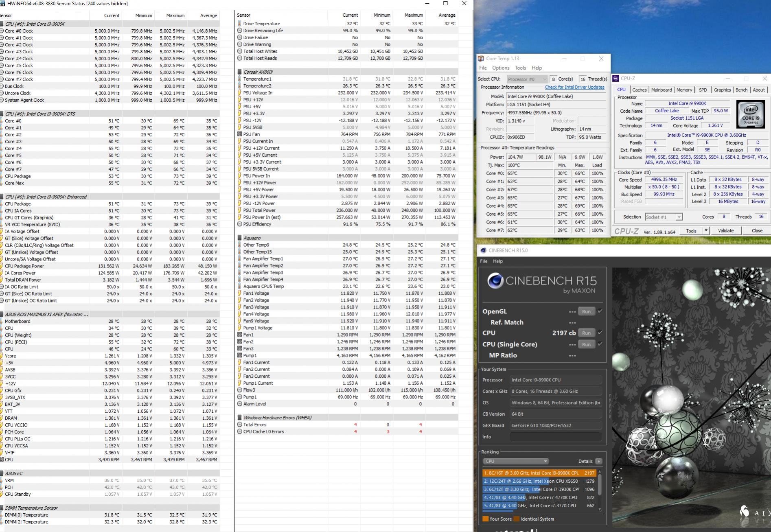Click thermometer icon beside Other Temp9
771x532 pixels.
click(240, 245)
